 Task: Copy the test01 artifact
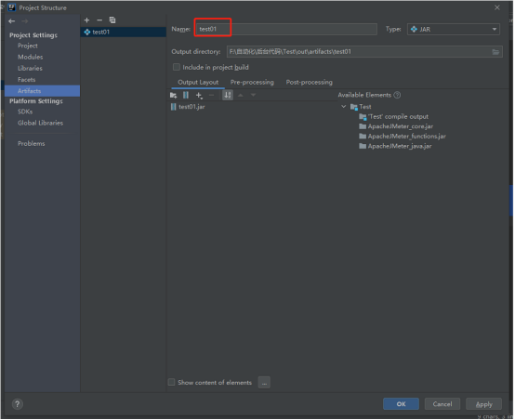pos(112,20)
